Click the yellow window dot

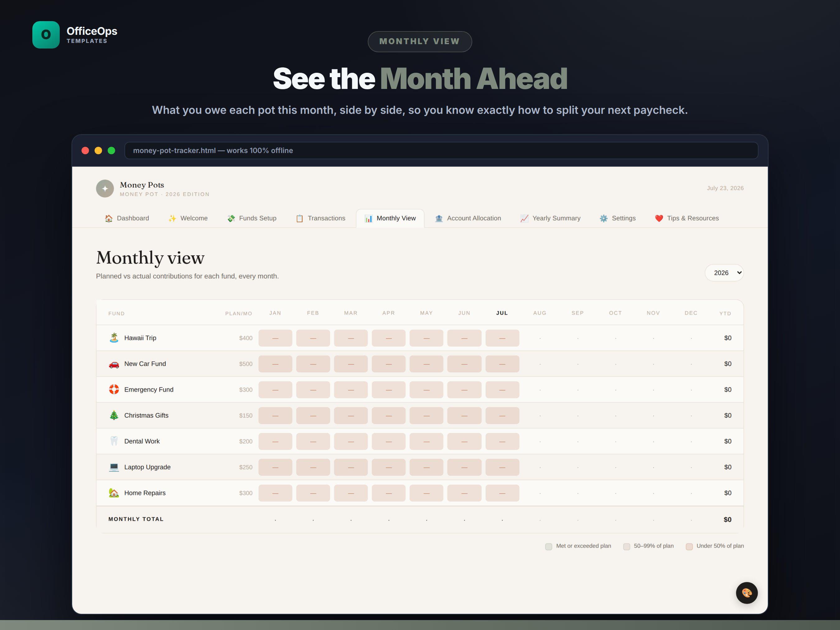pos(98,150)
